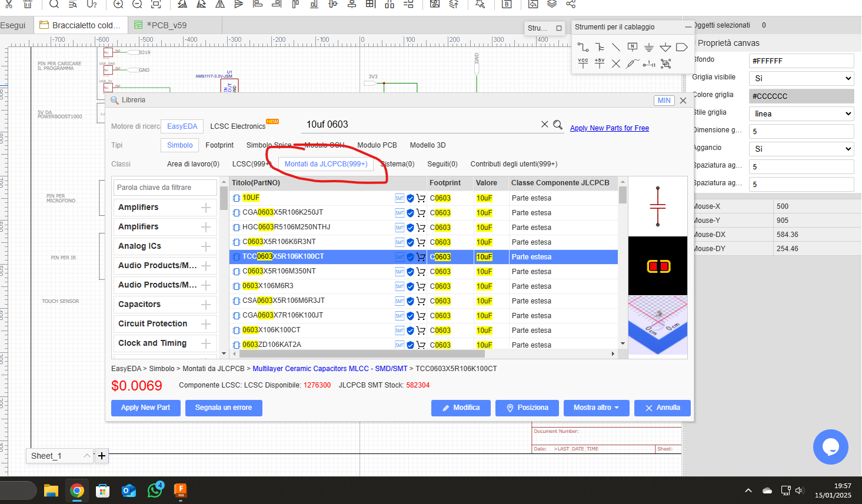Screen dimensions: 862x504
Task: Click the Parola chiave da filtrare input
Action: pos(165,188)
